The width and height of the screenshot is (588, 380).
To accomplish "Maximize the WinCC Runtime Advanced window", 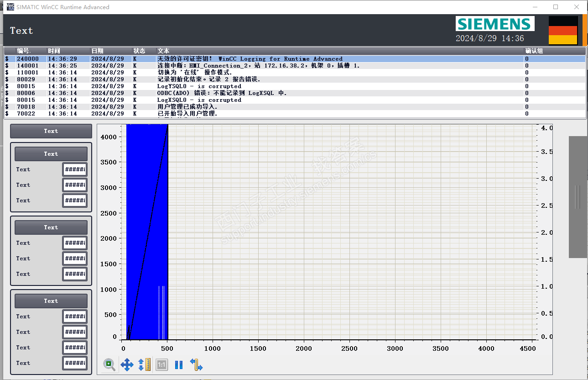I will click(x=556, y=7).
